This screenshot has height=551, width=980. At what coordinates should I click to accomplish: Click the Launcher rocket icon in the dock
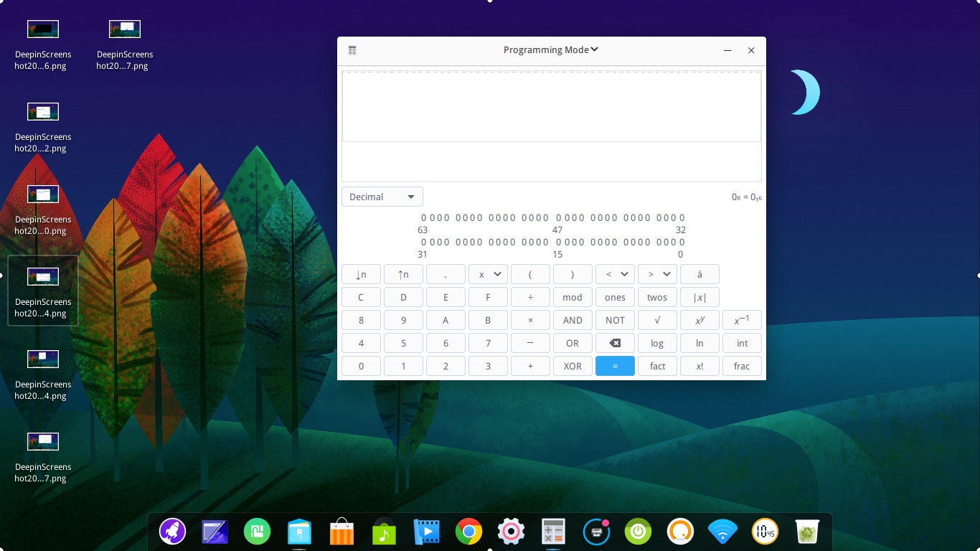172,532
